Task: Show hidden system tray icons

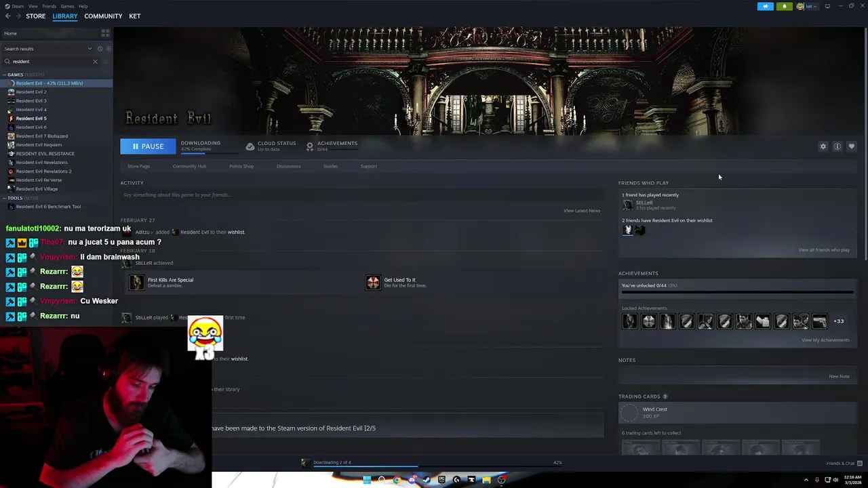Action: coord(806,480)
